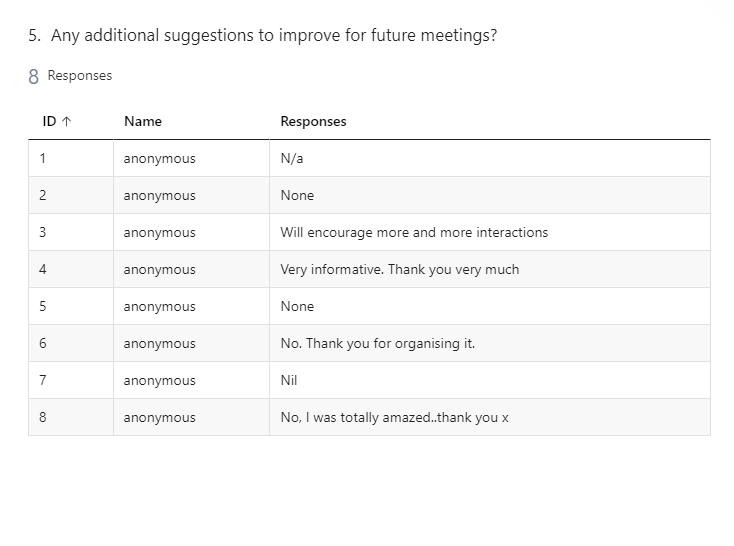Select the anonymous name in row 4
734x546 pixels.
point(160,270)
